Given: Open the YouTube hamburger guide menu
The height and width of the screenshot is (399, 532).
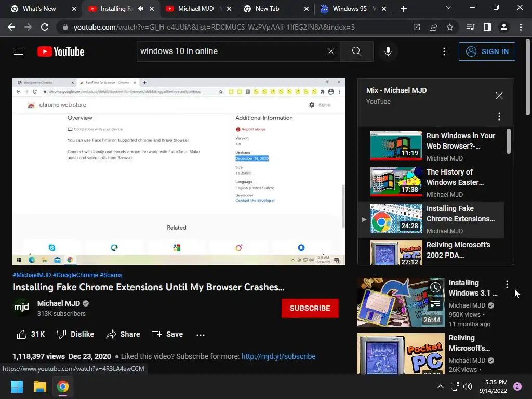Looking at the screenshot, I should tap(19, 51).
